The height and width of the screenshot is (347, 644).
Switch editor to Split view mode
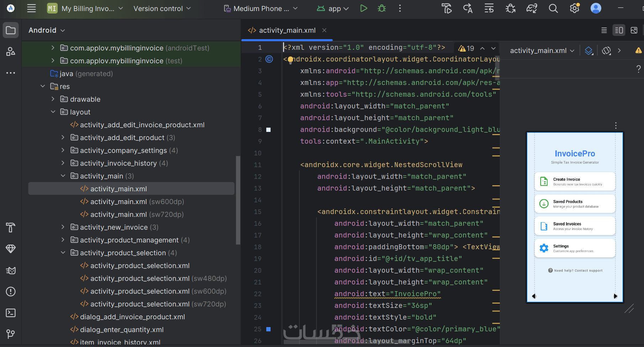[x=619, y=31]
